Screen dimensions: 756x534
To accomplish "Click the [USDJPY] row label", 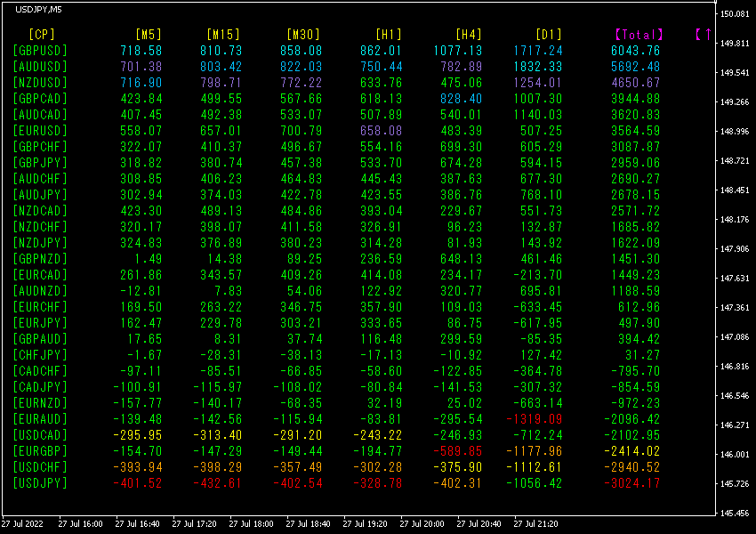I will [41, 483].
